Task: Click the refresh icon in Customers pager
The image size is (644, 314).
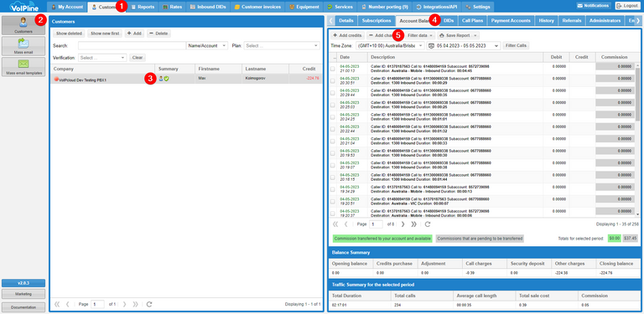Action: point(149,304)
